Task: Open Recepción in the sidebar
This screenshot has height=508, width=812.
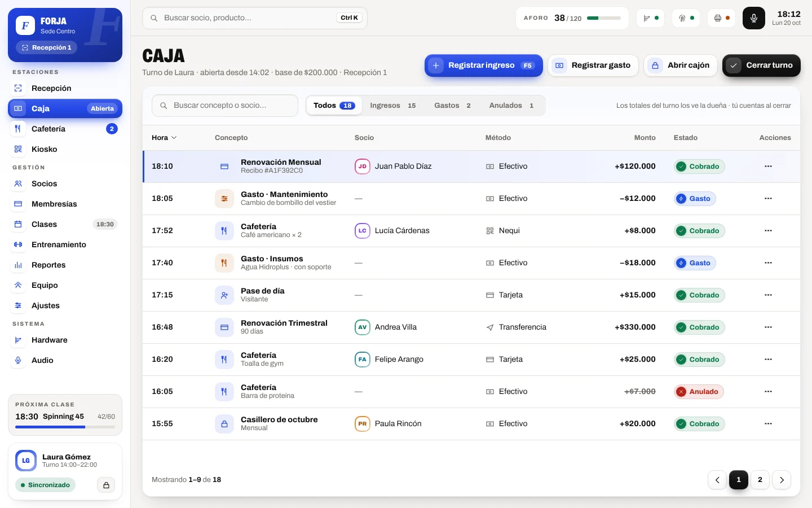Action: click(x=65, y=88)
